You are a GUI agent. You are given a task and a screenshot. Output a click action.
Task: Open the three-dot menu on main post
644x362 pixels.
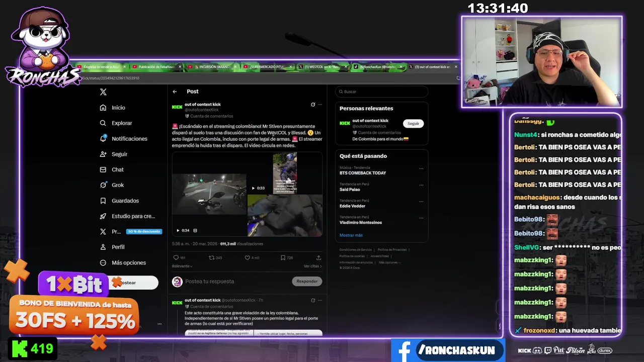(x=320, y=105)
